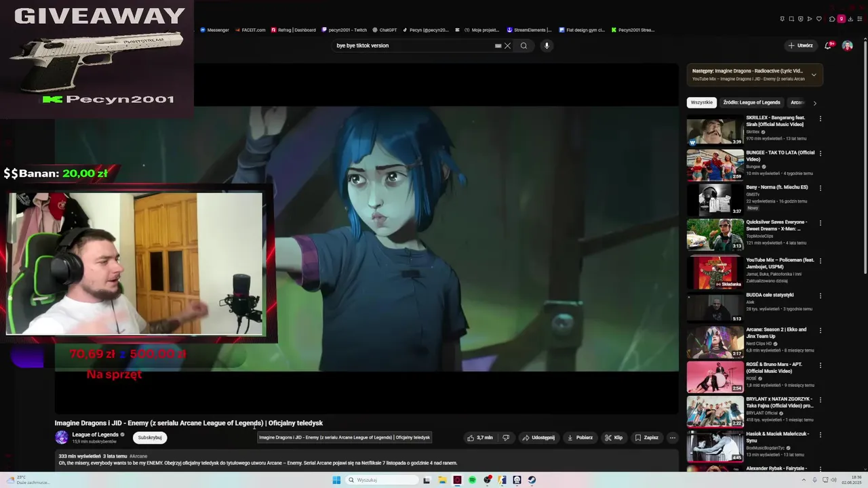Open Spotify from the taskbar
The width and height of the screenshot is (868, 488).
(x=472, y=480)
